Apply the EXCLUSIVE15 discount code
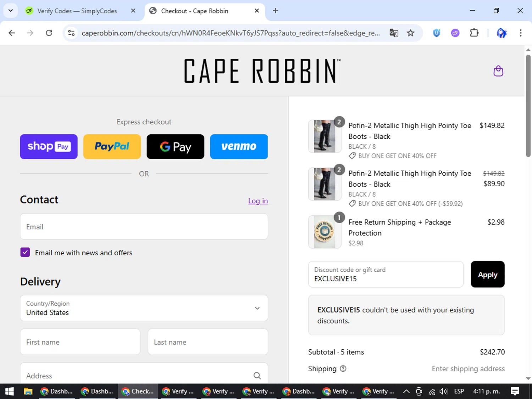 487,274
